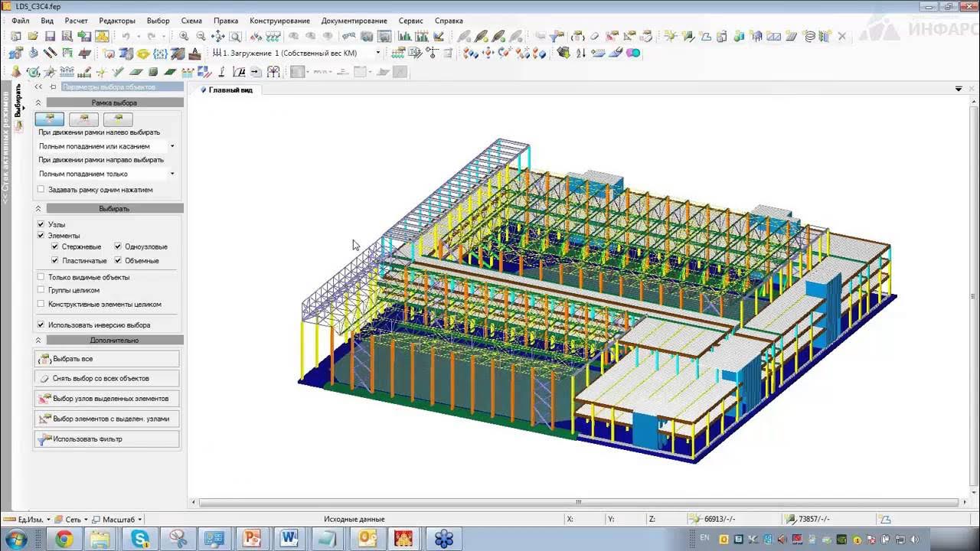Open the results bar chart icon
Screen dimensions: 980x551
pyautogui.click(x=404, y=36)
